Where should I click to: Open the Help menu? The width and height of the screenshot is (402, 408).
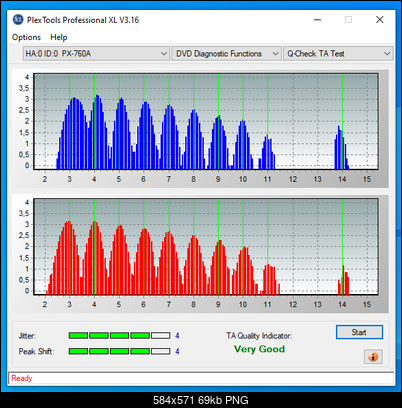(x=59, y=37)
